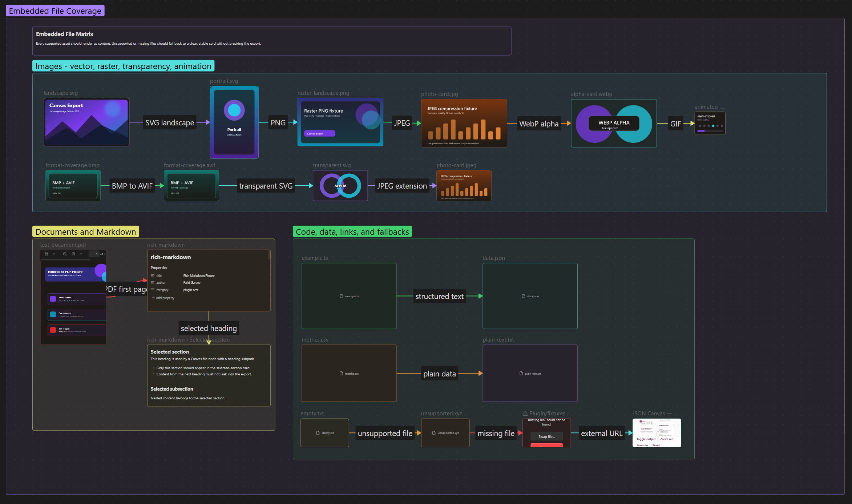Screen dimensions: 852x504
Task: Select the raster-landscape.png thumbnail
Action: [340, 122]
